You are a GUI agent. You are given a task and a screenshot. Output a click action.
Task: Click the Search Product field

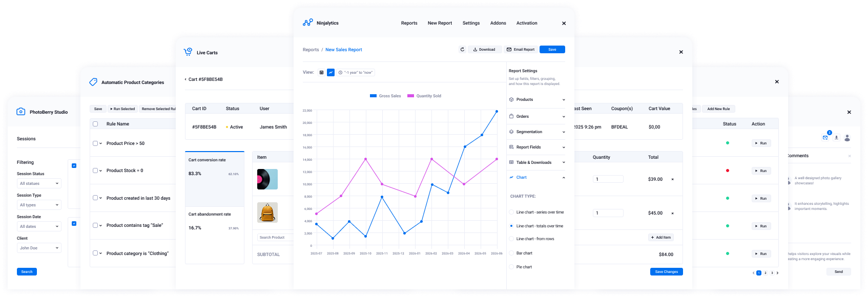(x=275, y=238)
